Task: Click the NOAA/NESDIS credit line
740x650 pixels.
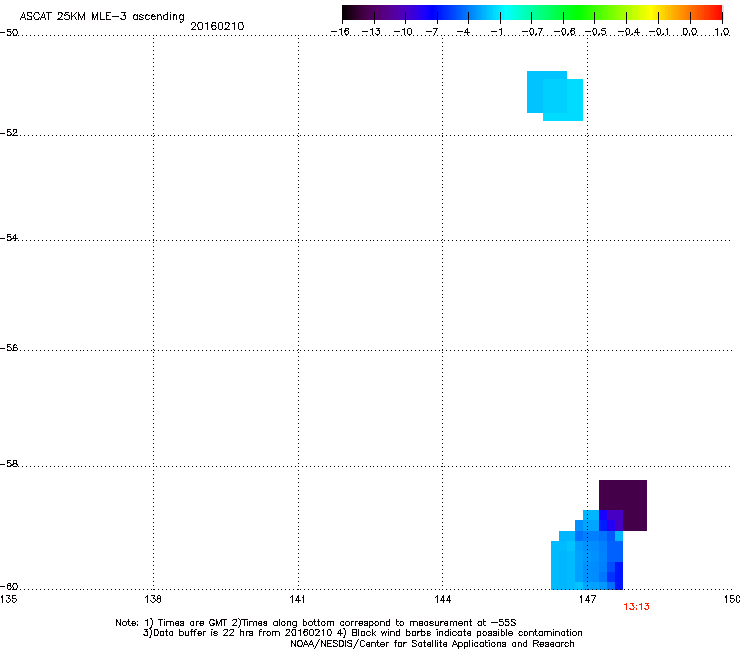Action: click(x=432, y=644)
